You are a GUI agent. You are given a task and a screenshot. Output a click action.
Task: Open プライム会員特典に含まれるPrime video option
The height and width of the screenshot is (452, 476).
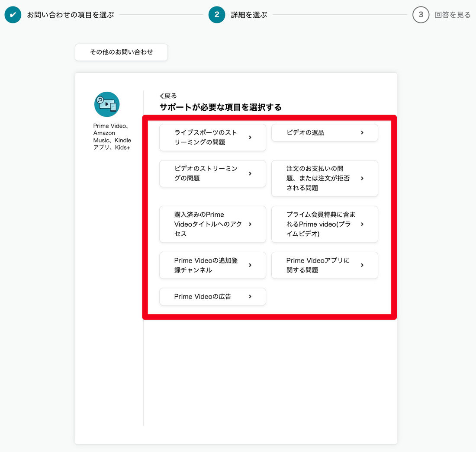click(x=325, y=224)
